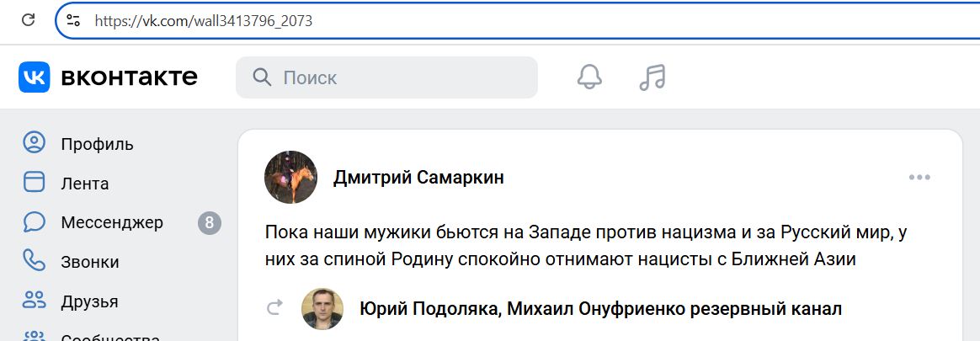Open notifications bell icon
The image size is (980, 341).
589,77
